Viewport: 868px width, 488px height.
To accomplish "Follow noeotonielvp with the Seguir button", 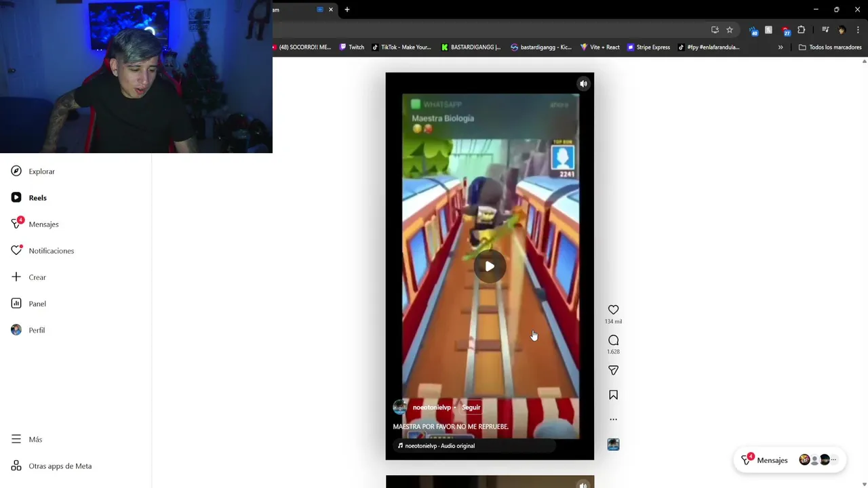I will point(471,407).
